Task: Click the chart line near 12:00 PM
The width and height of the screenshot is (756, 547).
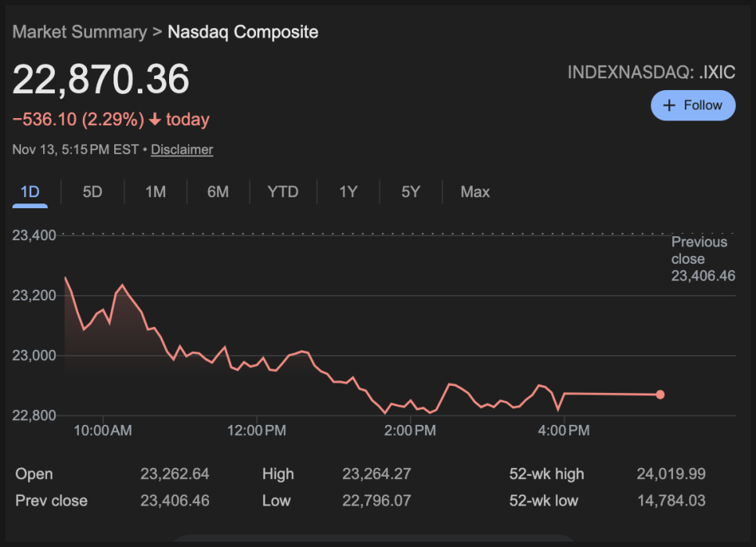Action: click(257, 361)
